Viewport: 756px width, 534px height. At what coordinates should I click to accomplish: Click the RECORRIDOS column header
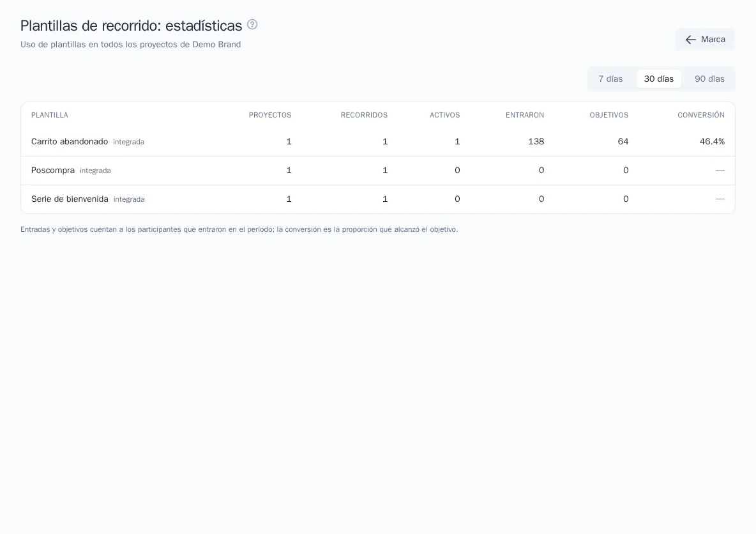pos(364,115)
